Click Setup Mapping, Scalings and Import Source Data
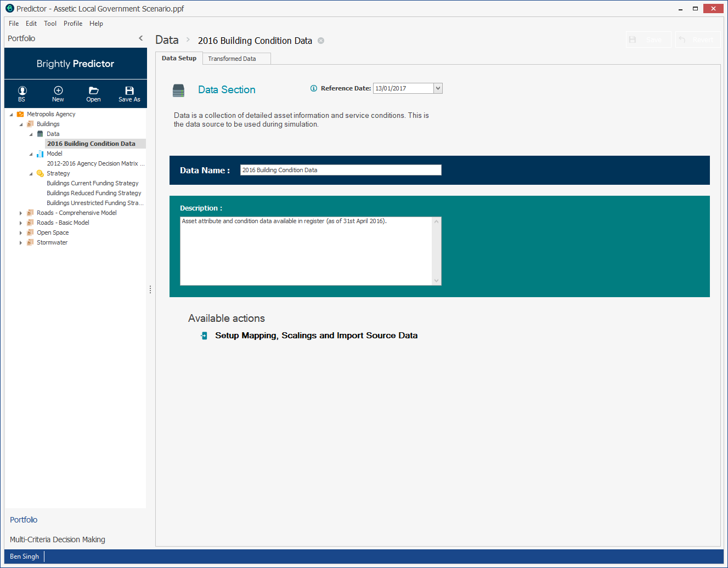Viewport: 728px width, 568px height. point(316,336)
